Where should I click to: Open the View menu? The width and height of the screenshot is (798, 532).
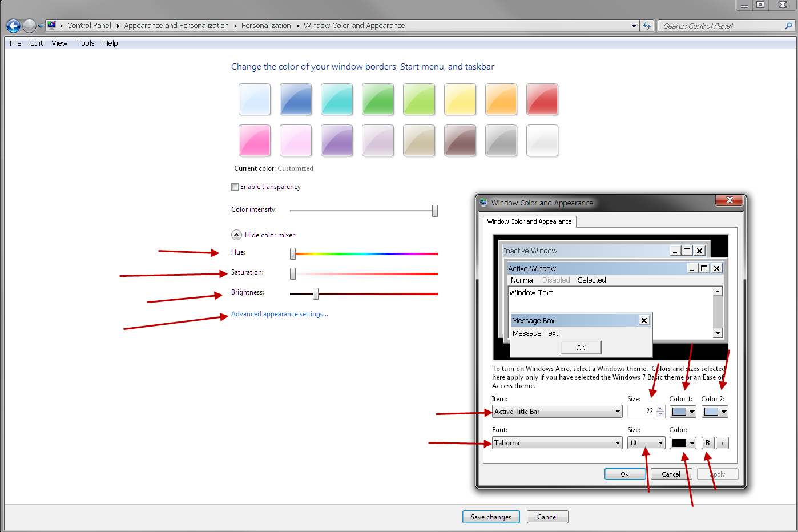pyautogui.click(x=59, y=43)
